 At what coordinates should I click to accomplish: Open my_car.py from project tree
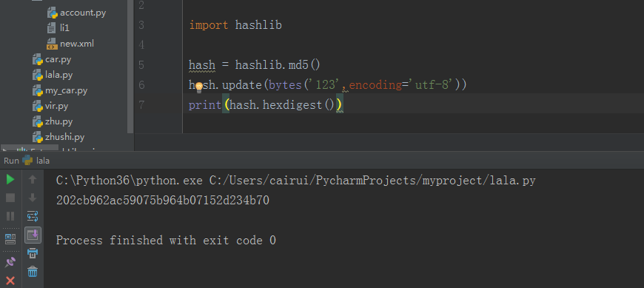[60, 90]
